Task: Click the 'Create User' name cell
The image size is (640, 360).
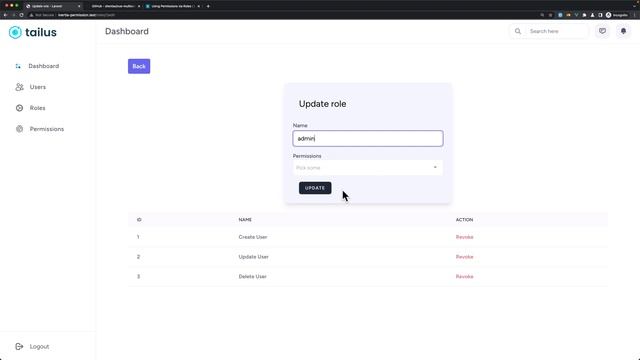Action: click(x=253, y=237)
